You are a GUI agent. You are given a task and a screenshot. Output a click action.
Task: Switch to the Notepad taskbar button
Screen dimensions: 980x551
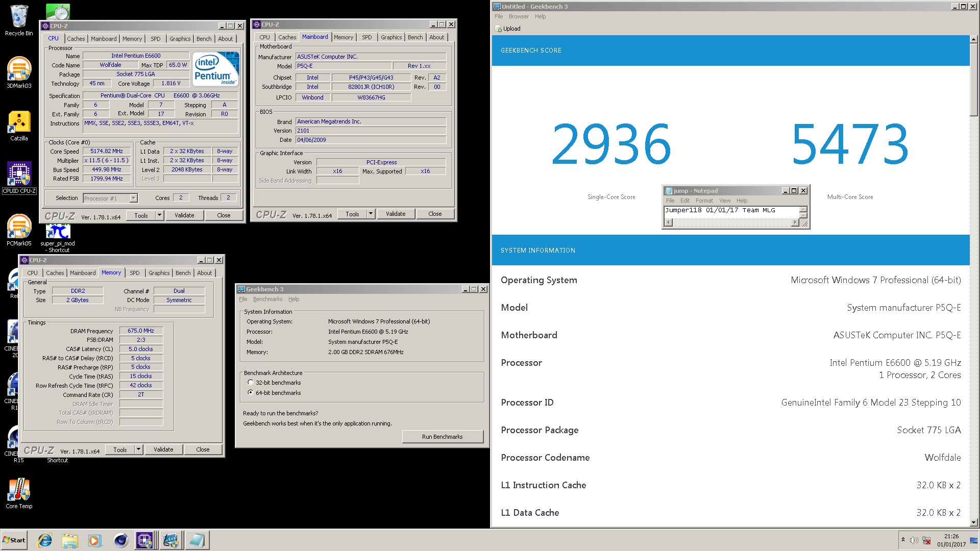[x=197, y=540]
